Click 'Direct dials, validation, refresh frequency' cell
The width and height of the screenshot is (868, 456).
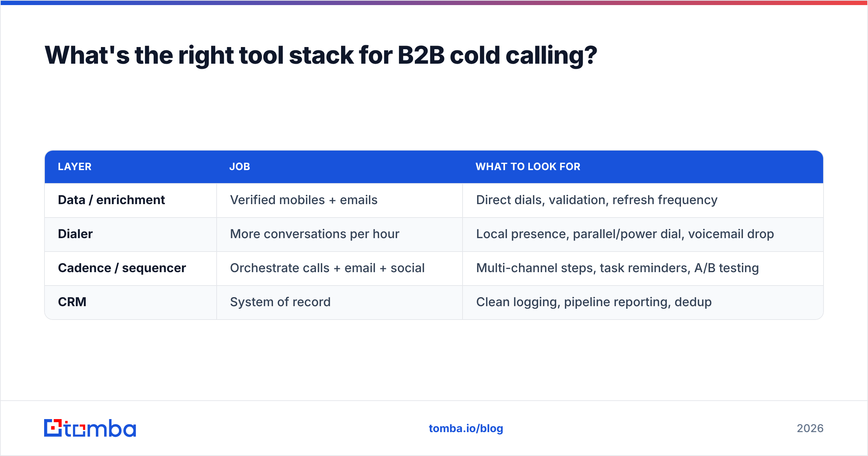point(643,200)
